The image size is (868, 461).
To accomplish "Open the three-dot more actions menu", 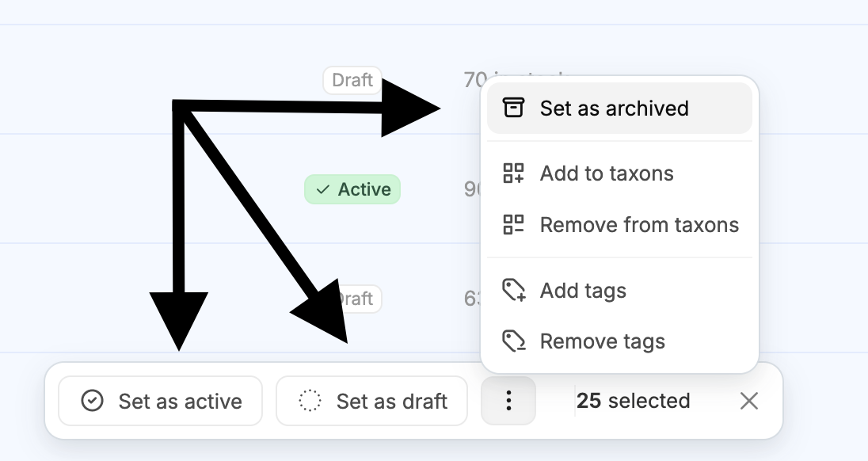I will pos(508,401).
